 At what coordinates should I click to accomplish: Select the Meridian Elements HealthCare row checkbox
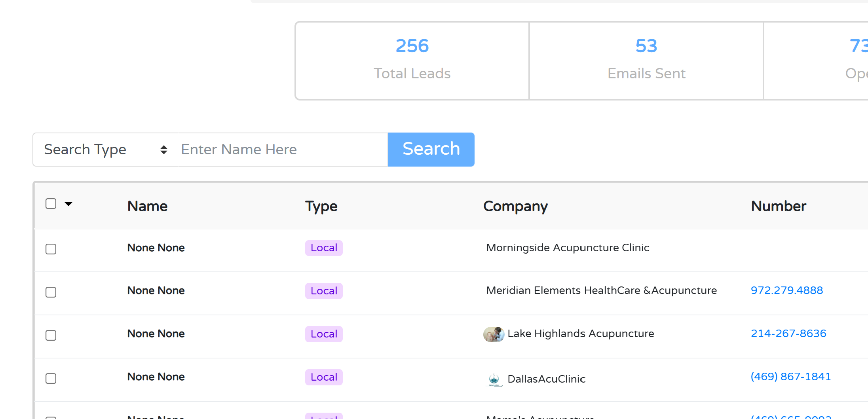pyautogui.click(x=51, y=292)
